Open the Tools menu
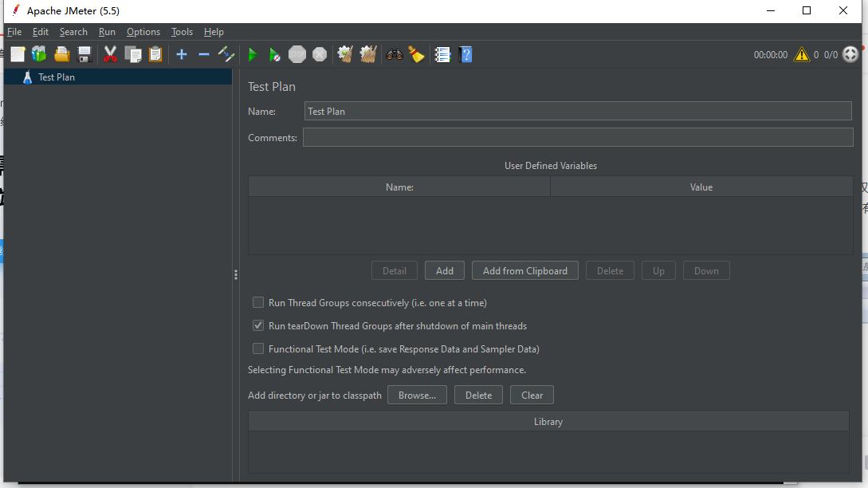 182,32
